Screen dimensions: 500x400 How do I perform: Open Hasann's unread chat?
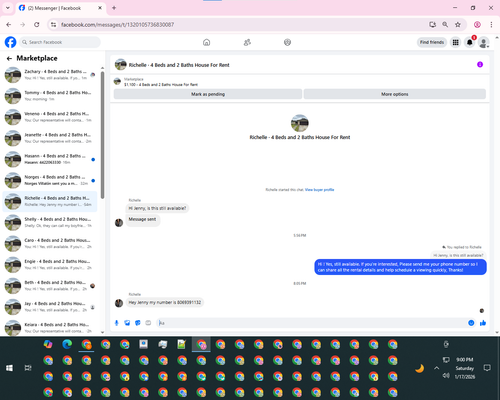(50, 159)
